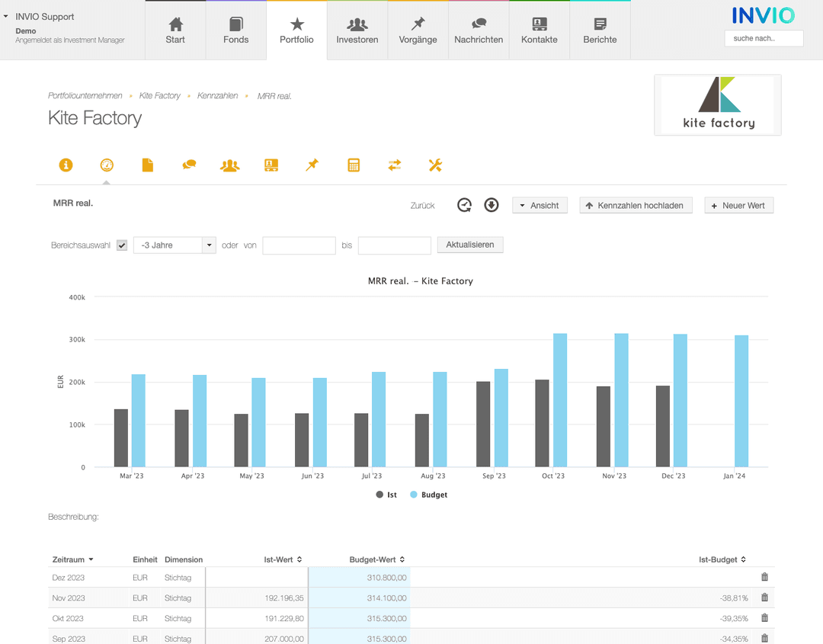This screenshot has height=644, width=823.
Task: Toggle the Ist series in chart legend
Action: pyautogui.click(x=386, y=495)
